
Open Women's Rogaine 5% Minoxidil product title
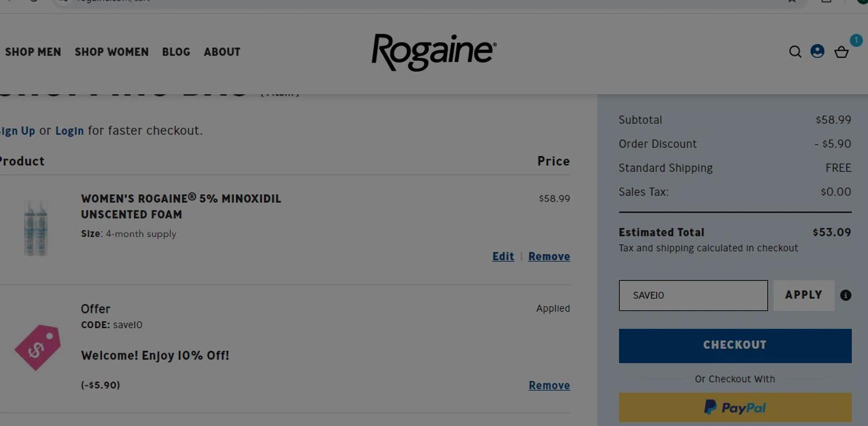tap(181, 206)
